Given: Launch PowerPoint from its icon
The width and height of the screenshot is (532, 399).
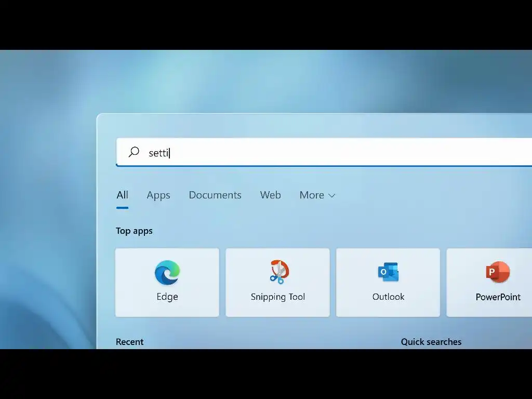Looking at the screenshot, I should (x=498, y=272).
